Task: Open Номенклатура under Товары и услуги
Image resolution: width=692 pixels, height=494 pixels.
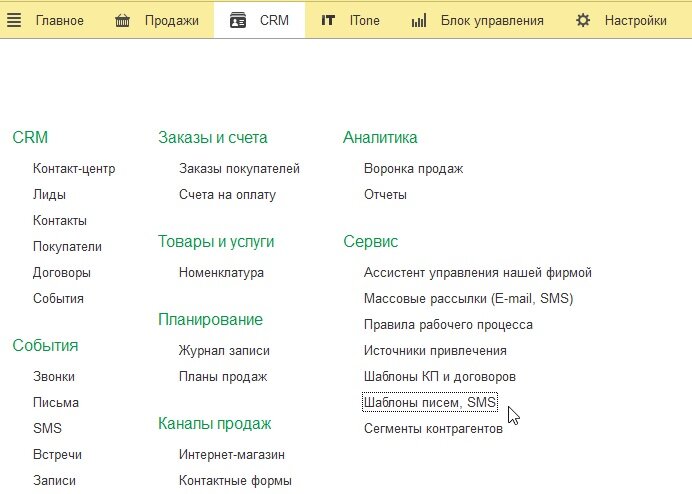Action: coord(221,272)
